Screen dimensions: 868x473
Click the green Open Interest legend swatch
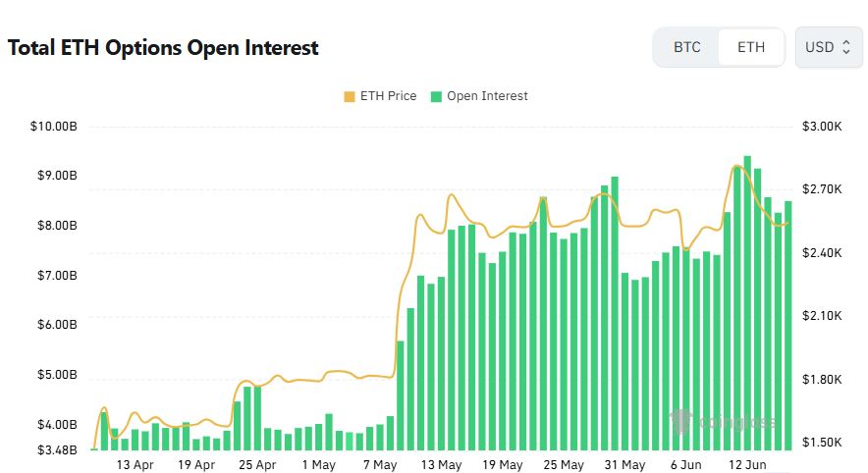click(436, 97)
